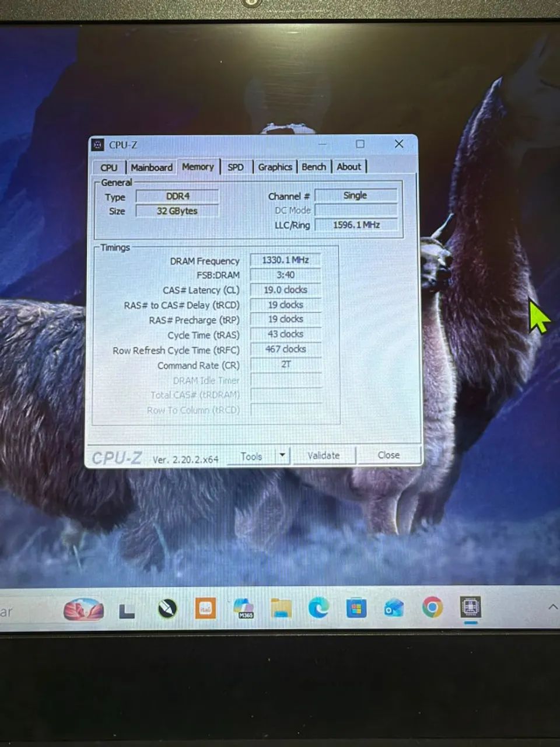
Task: Launch Google Chrome from the taskbar
Action: (432, 608)
